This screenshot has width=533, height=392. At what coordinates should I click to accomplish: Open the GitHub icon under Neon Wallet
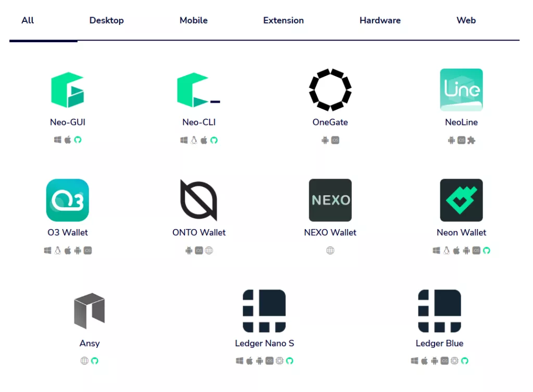(487, 250)
